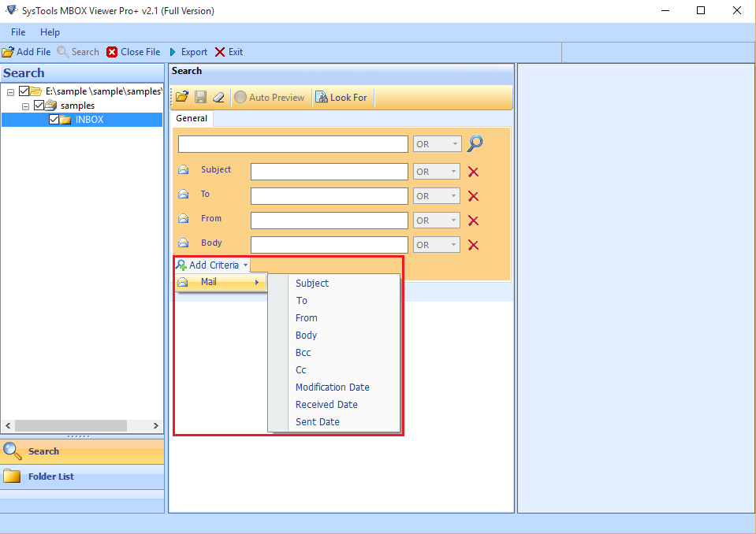Click the Export arrow icon
The width and height of the screenshot is (756, 534).
[x=173, y=52]
